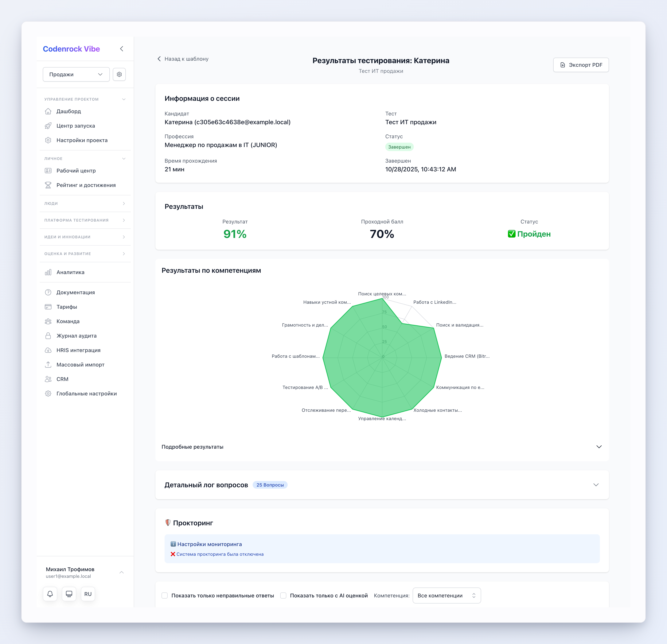Viewport: 667px width, 644px height.
Task: Click the question mark icon for Документация
Action: point(48,292)
